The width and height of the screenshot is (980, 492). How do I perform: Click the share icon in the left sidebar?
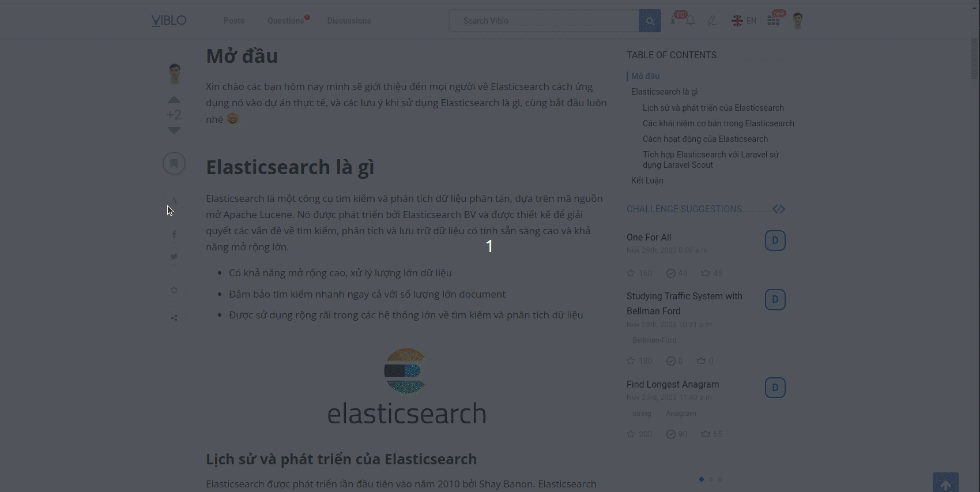tap(174, 318)
